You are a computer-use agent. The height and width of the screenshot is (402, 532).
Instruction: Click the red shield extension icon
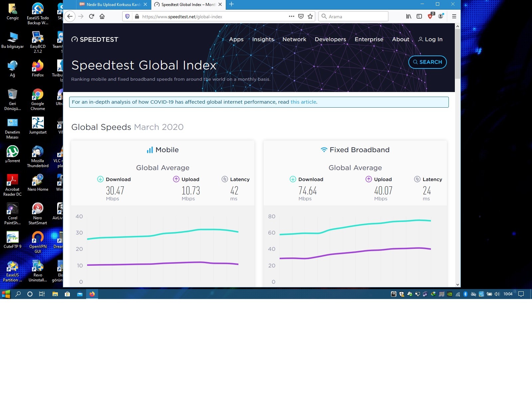pyautogui.click(x=431, y=16)
